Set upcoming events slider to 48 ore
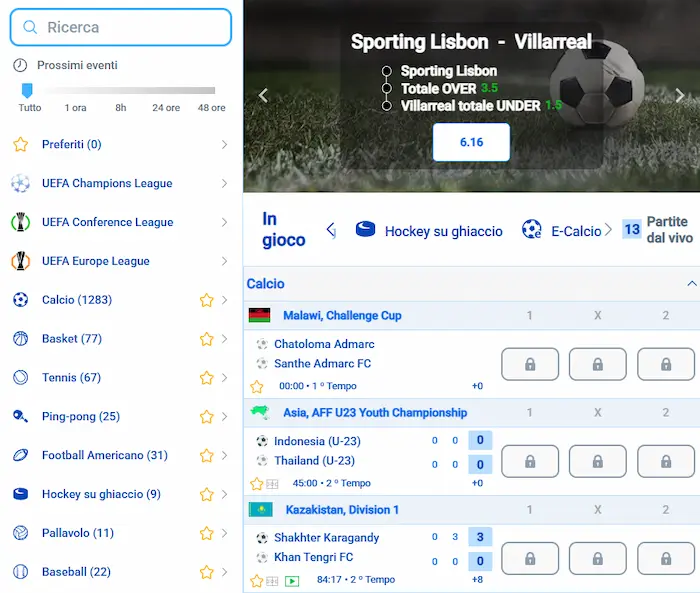Screen dimensions: 700x593 click(x=212, y=108)
